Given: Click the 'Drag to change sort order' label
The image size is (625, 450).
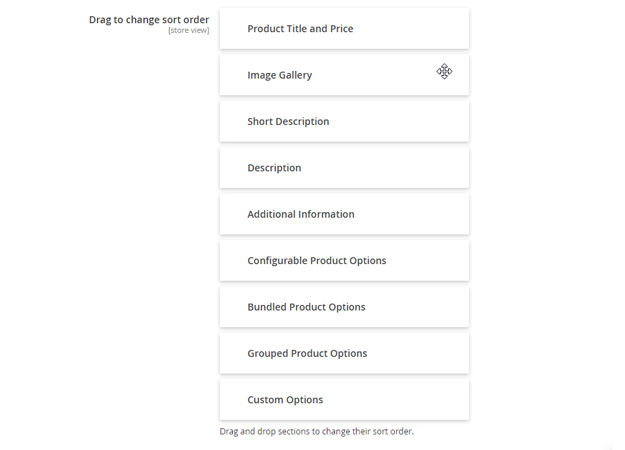Looking at the screenshot, I should [x=149, y=19].
